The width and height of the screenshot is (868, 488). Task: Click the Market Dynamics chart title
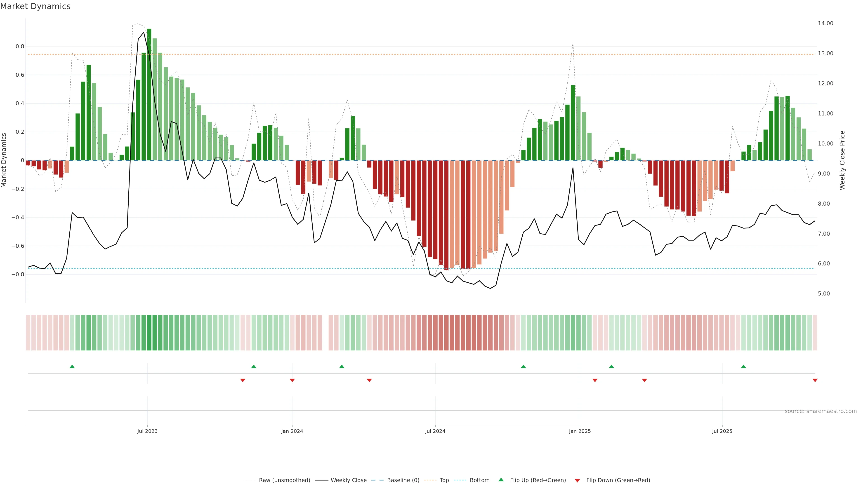(x=35, y=6)
